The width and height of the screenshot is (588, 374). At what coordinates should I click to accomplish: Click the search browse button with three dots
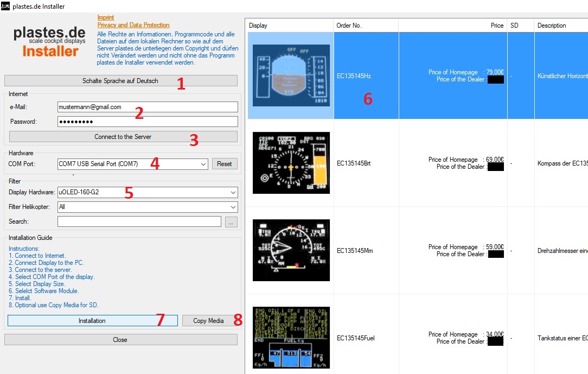231,221
